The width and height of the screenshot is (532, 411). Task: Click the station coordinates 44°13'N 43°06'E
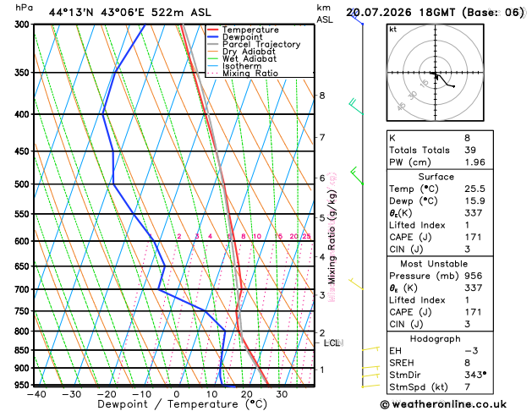click(x=96, y=13)
